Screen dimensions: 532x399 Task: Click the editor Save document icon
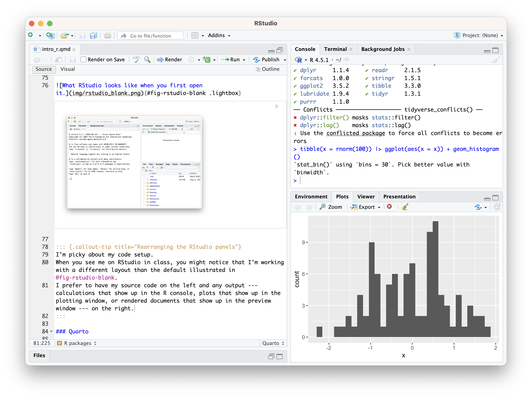(72, 60)
